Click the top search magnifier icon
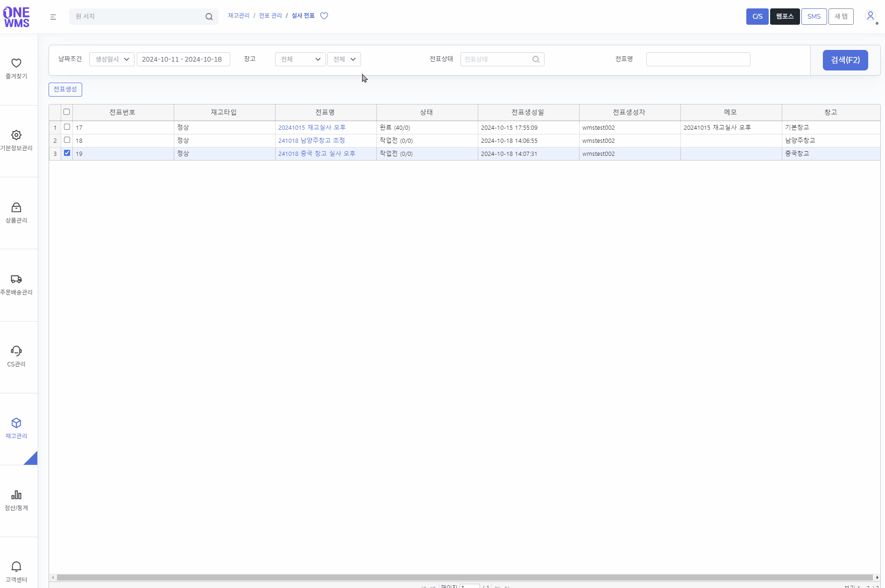 (209, 17)
